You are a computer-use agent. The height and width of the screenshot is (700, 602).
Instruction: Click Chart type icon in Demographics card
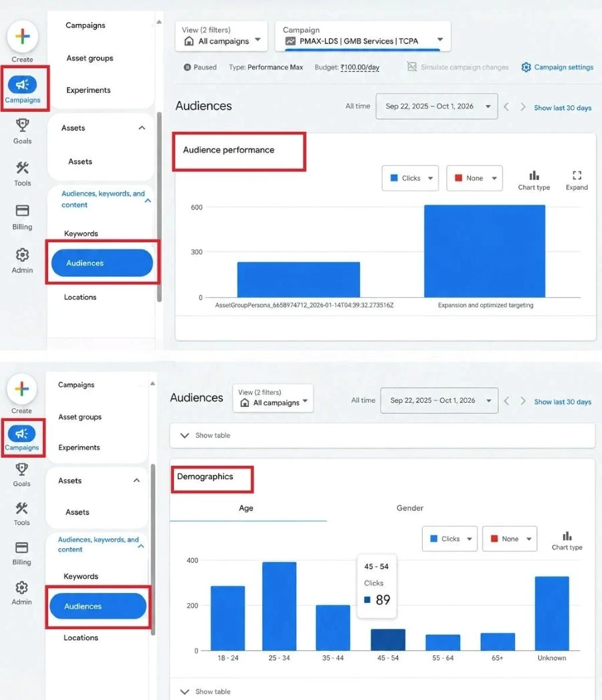[567, 536]
